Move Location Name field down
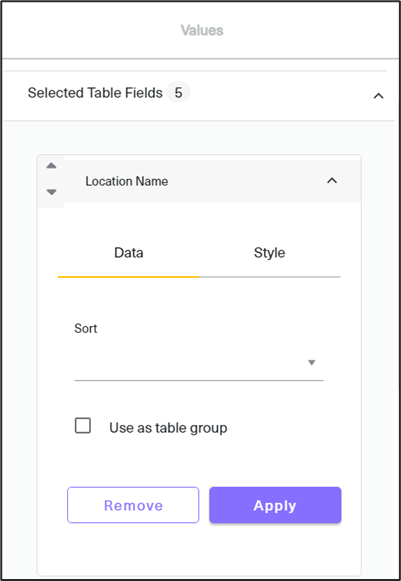The height and width of the screenshot is (581, 401). tap(52, 192)
